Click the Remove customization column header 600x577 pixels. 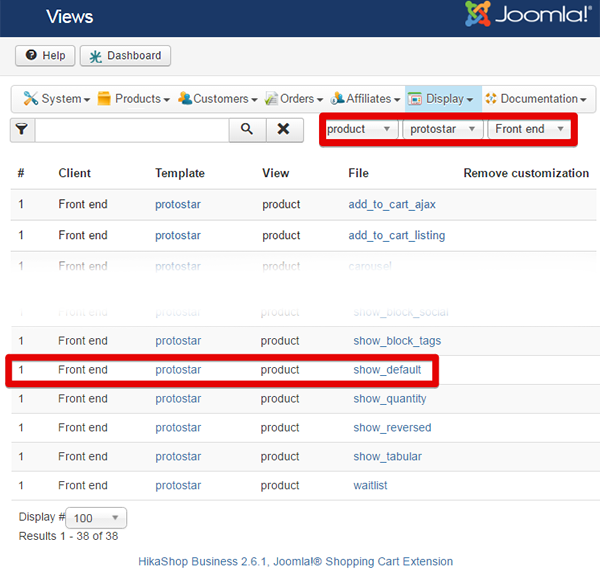(526, 173)
